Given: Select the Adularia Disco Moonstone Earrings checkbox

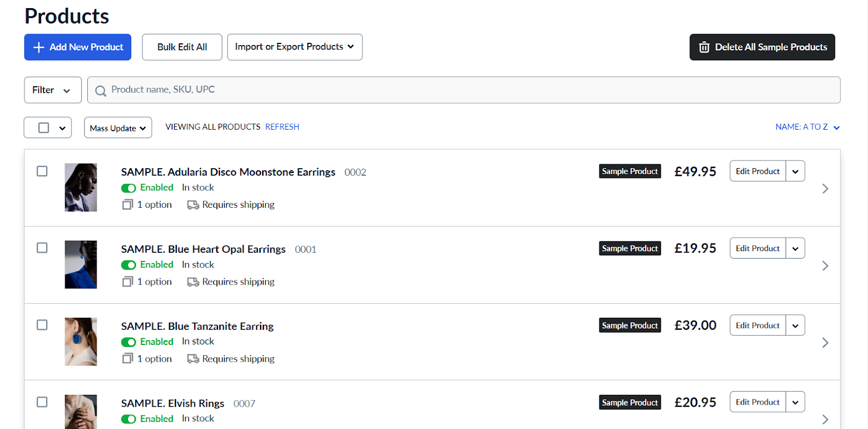Looking at the screenshot, I should (x=42, y=171).
